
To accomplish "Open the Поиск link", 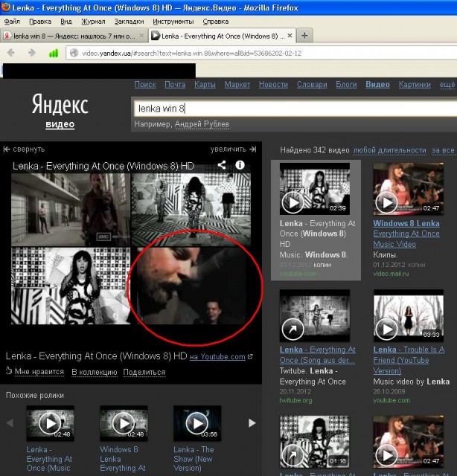I will click(x=145, y=84).
